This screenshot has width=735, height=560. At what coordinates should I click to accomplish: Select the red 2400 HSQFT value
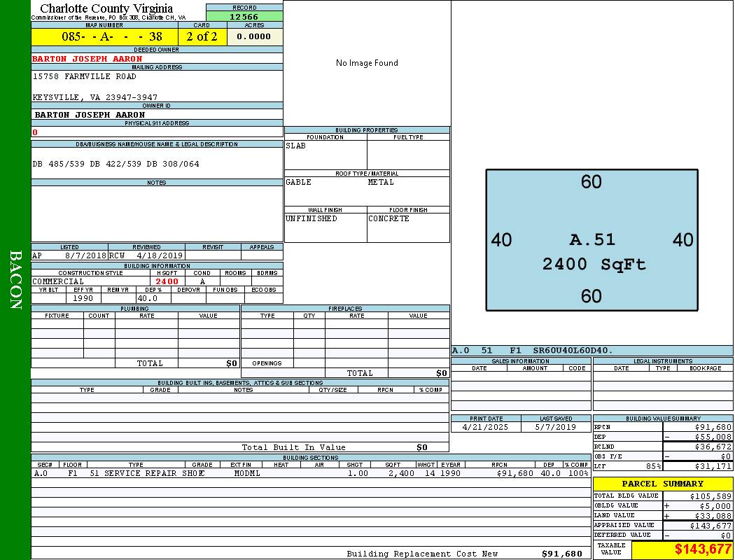pos(167,281)
